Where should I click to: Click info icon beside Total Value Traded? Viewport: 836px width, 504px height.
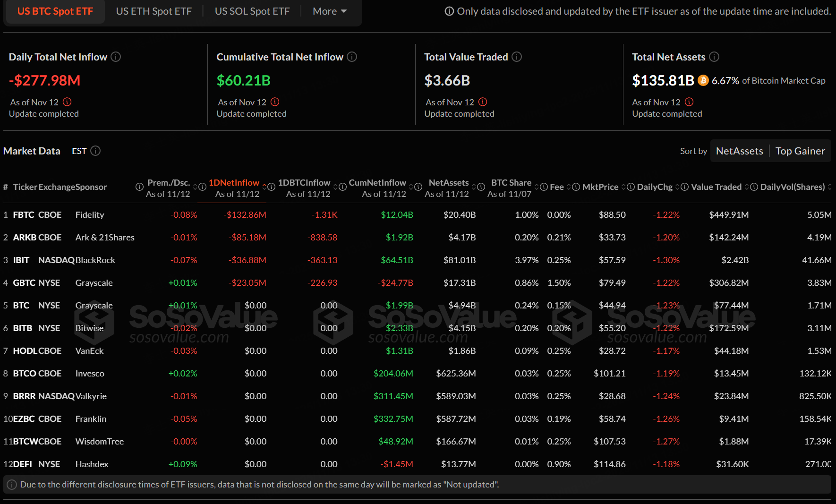(x=517, y=57)
